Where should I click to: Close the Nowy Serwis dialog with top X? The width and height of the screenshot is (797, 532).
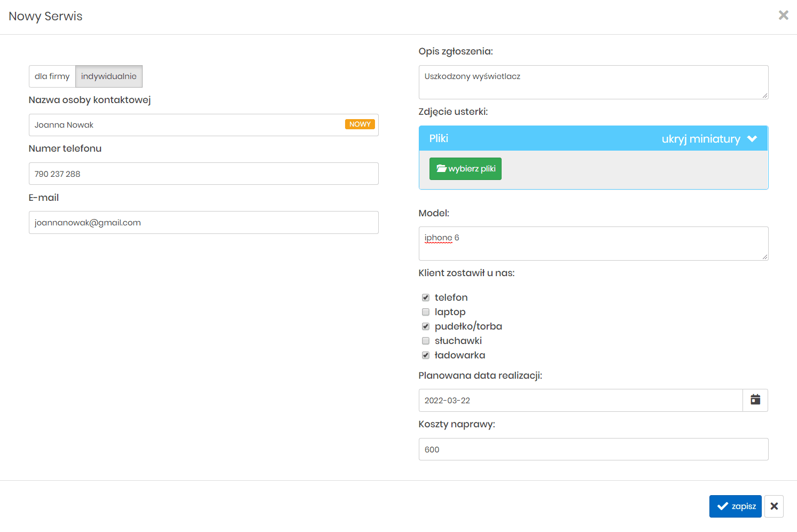[x=783, y=15]
